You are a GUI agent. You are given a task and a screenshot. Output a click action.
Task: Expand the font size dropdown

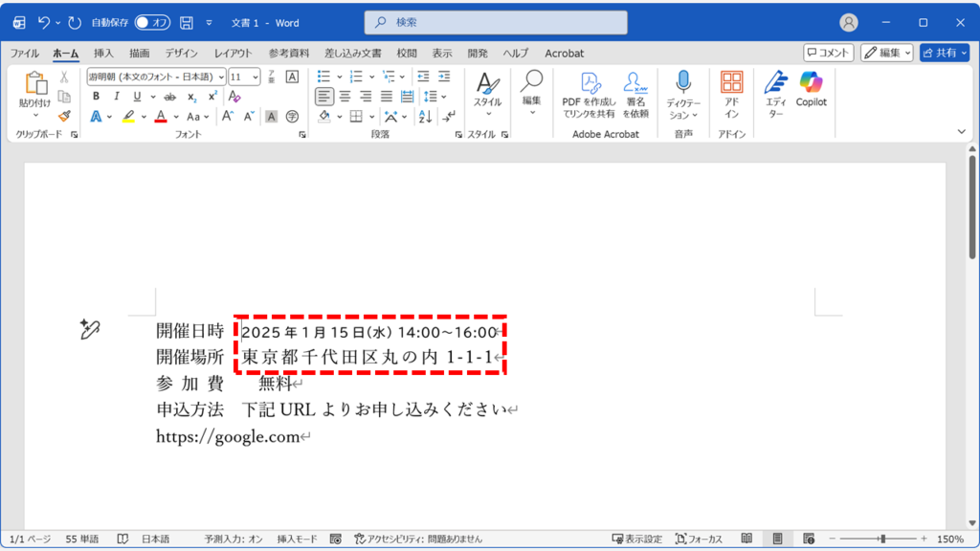[x=256, y=77]
